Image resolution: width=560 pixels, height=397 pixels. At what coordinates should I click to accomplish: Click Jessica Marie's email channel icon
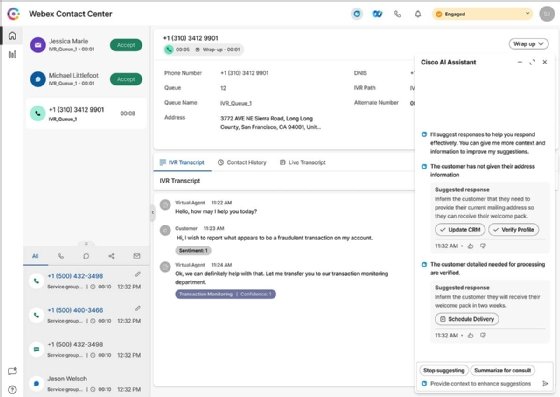click(x=38, y=45)
